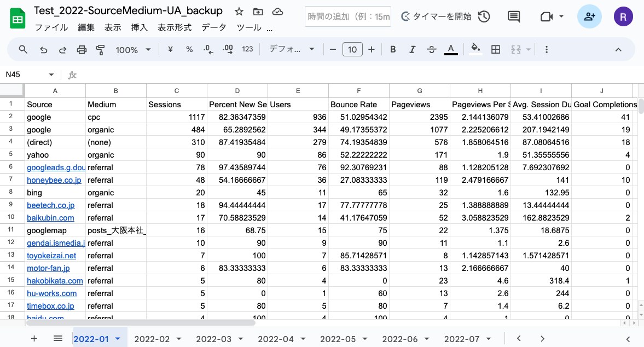This screenshot has height=347, width=644.
Task: Open the baikubin.com link
Action: [50, 218]
